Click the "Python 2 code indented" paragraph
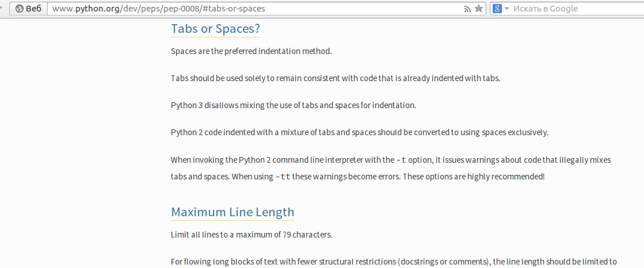The height and width of the screenshot is (268, 644). [x=360, y=132]
